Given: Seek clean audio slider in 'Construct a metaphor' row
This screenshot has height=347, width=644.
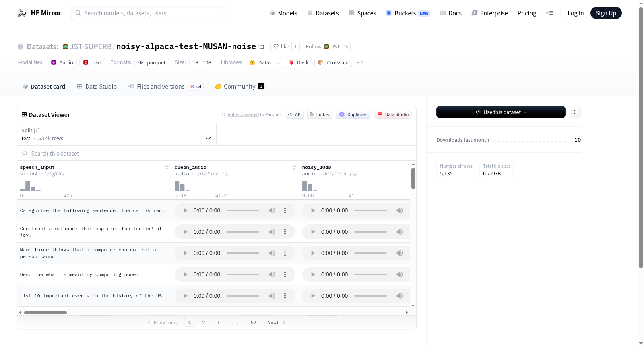Looking at the screenshot, I should pyautogui.click(x=243, y=232).
